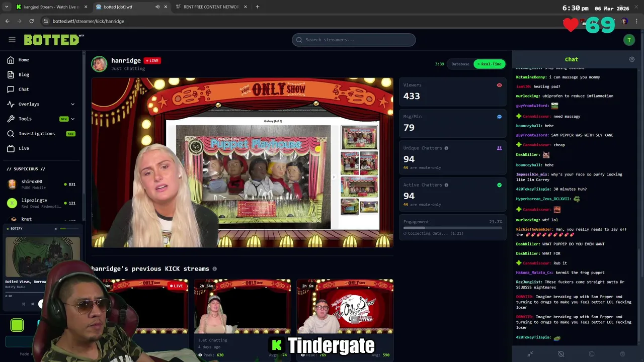Screen dimensions: 644x362
Task: Click the green square button in sidebar
Action: pyautogui.click(x=17, y=325)
